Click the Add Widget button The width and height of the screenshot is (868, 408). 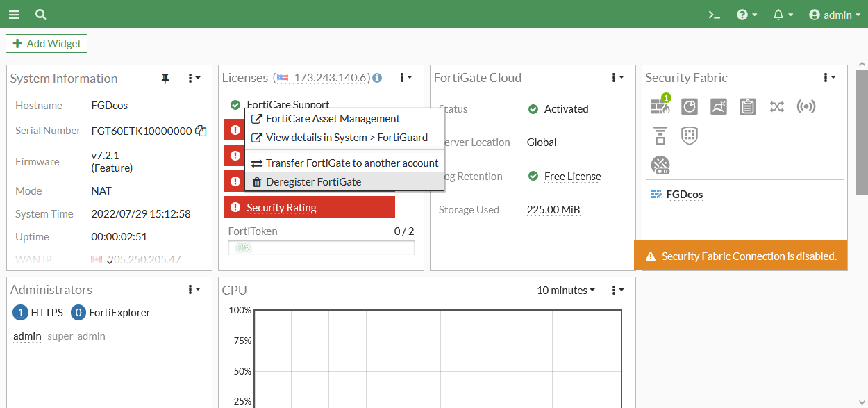(x=47, y=43)
